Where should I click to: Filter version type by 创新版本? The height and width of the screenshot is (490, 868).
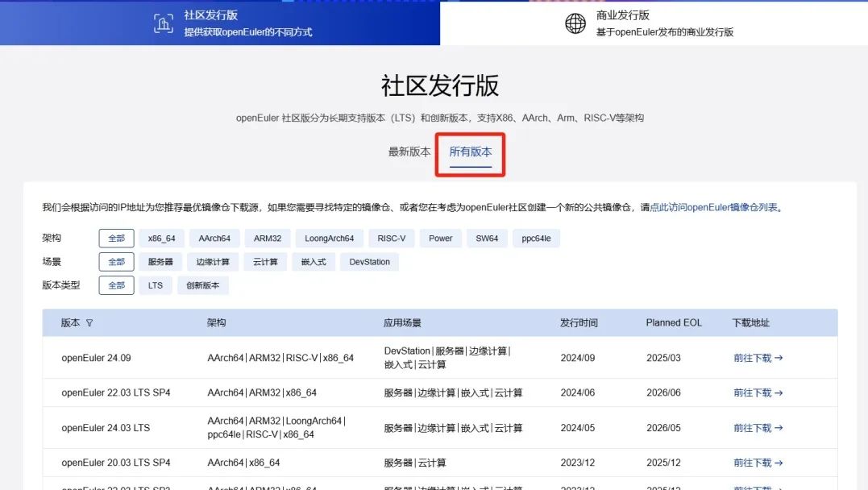tap(202, 285)
